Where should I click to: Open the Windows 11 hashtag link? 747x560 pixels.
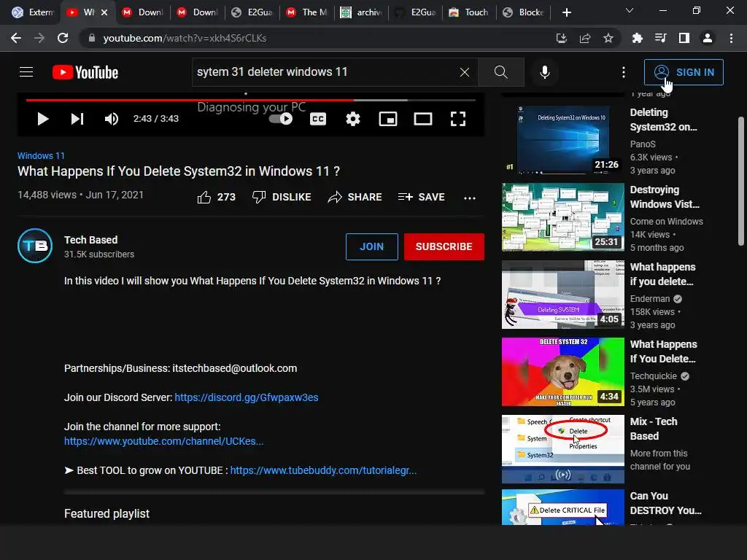click(x=41, y=156)
